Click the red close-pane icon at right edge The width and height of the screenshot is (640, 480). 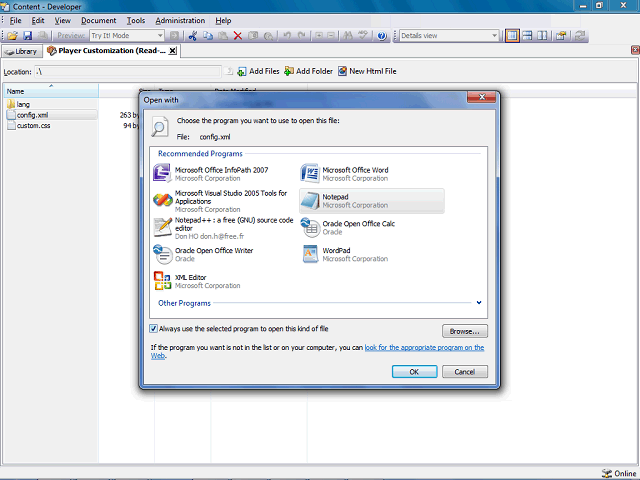[635, 50]
